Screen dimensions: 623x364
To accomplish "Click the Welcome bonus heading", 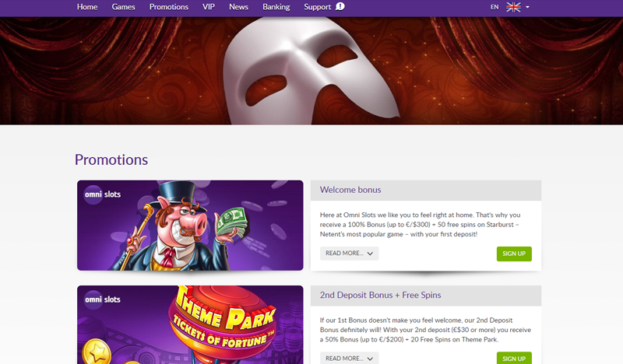I will click(x=350, y=190).
